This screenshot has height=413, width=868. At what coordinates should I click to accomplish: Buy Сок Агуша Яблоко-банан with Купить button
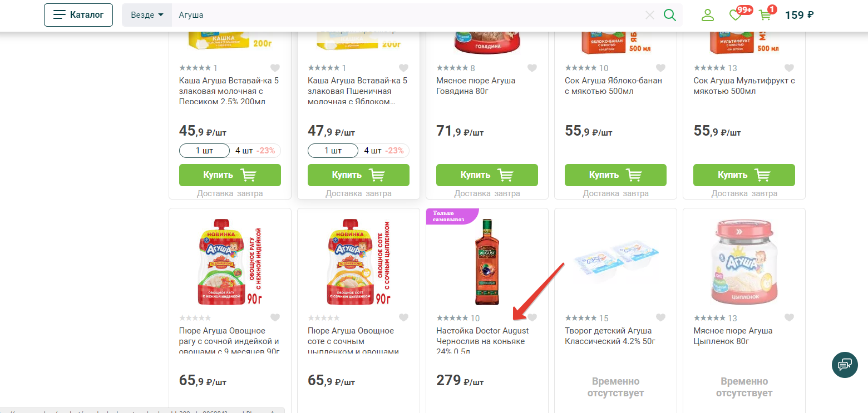click(x=615, y=175)
